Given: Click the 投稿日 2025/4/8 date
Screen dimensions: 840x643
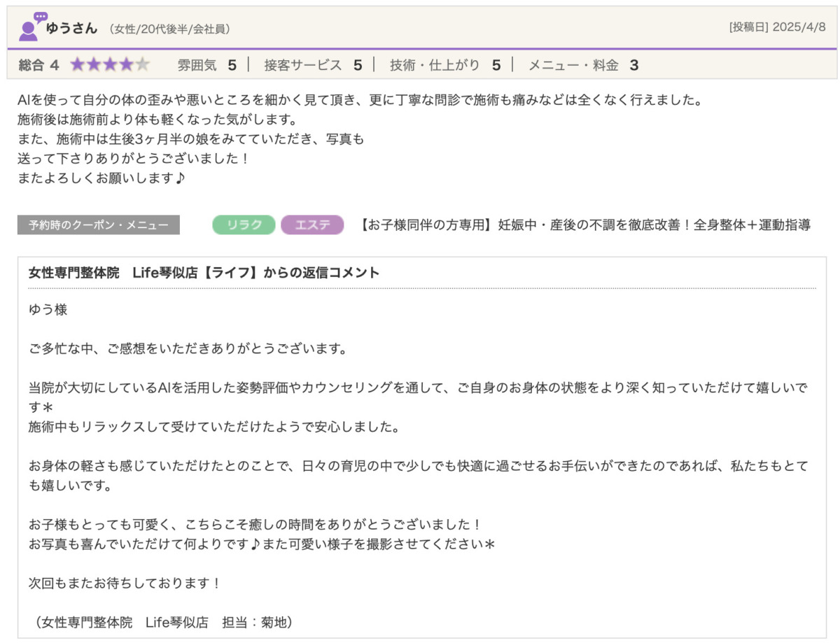Looking at the screenshot, I should [x=777, y=27].
